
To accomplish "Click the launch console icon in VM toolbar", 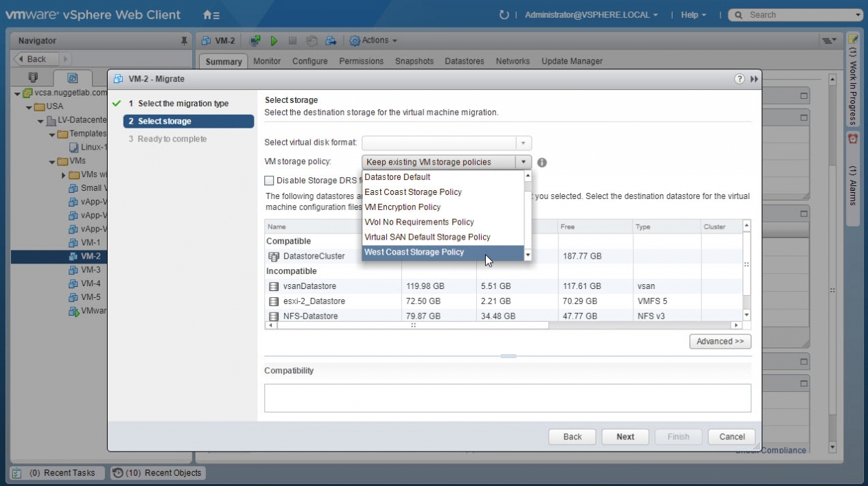I will coord(255,41).
